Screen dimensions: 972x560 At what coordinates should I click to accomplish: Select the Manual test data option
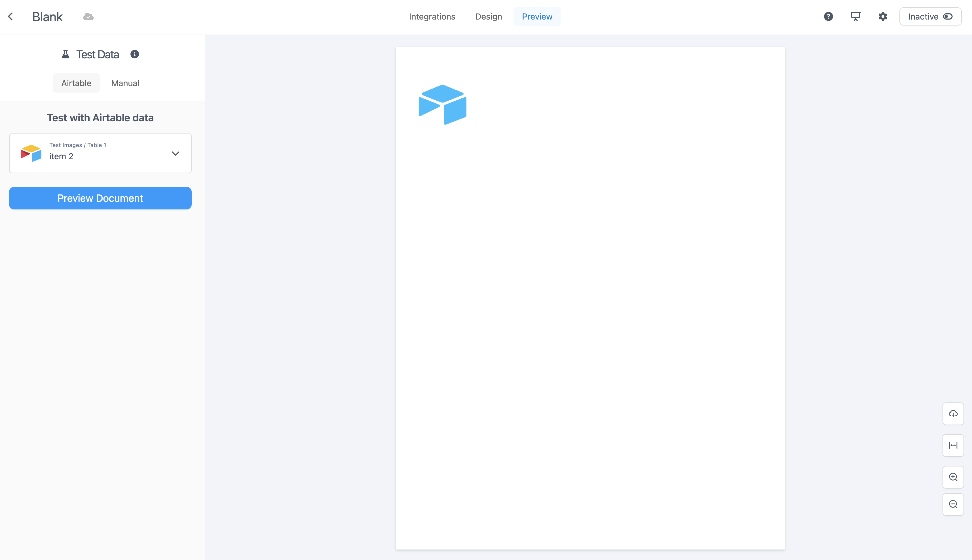[125, 83]
